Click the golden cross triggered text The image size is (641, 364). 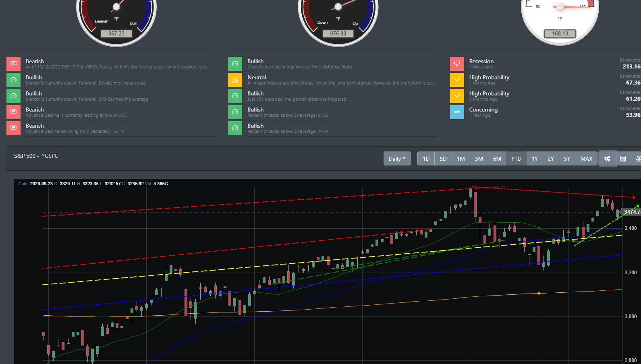[297, 99]
